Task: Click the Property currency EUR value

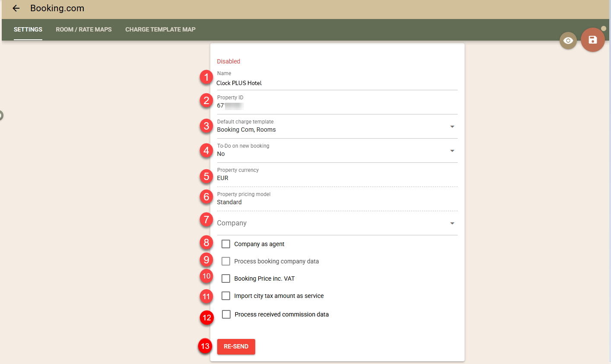Action: (223, 178)
